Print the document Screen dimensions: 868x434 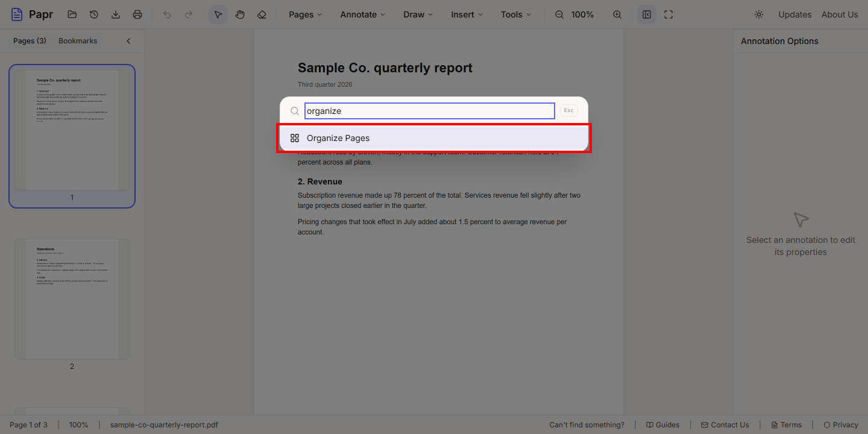click(137, 14)
